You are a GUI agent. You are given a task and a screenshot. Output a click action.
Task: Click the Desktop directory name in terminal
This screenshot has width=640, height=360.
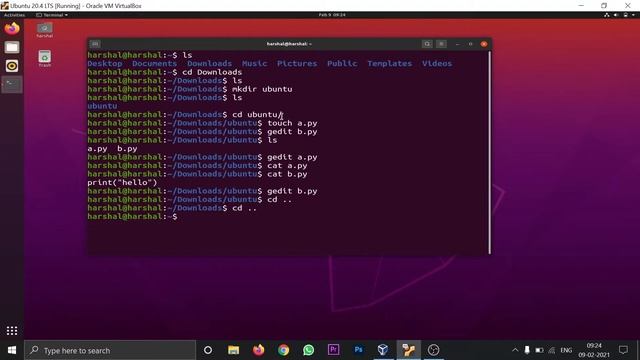[x=104, y=64]
